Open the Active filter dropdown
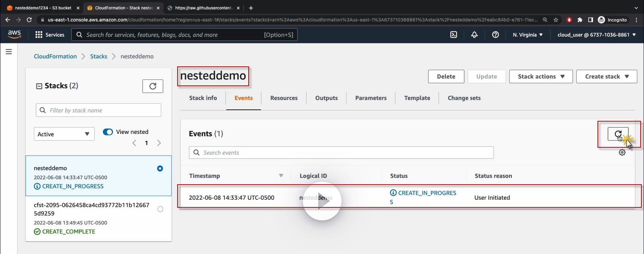The image size is (644, 254). coord(64,134)
